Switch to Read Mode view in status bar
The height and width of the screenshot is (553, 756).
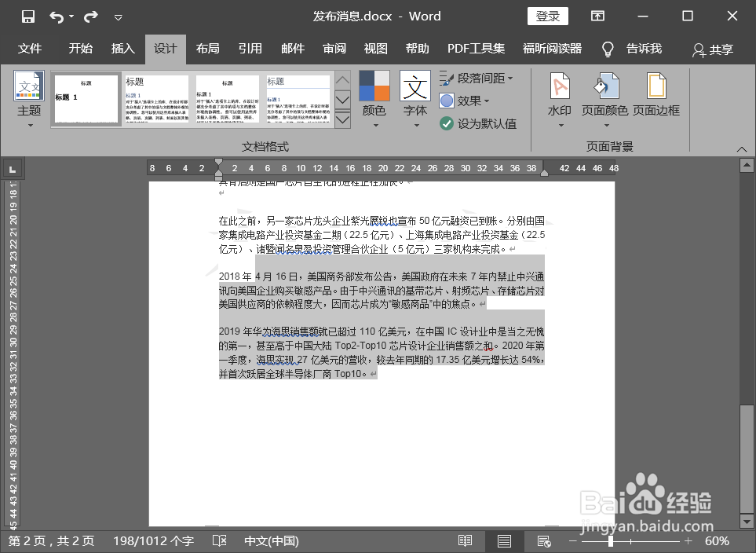click(464, 540)
